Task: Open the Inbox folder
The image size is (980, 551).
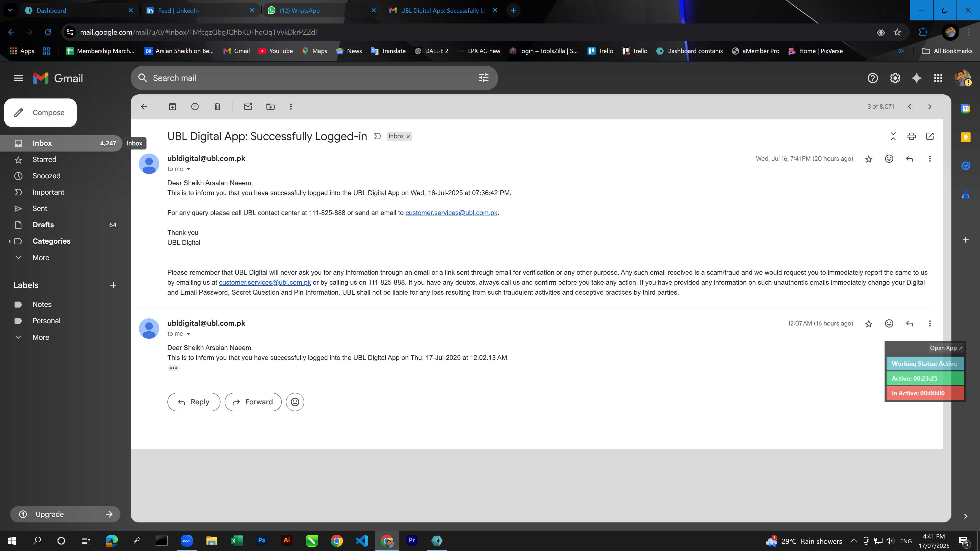Action: 61,143
